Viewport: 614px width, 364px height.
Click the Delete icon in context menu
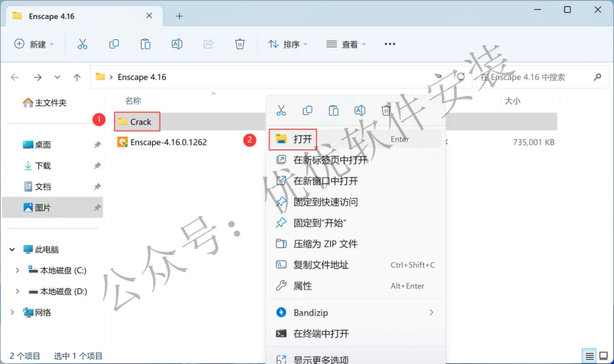click(x=386, y=111)
